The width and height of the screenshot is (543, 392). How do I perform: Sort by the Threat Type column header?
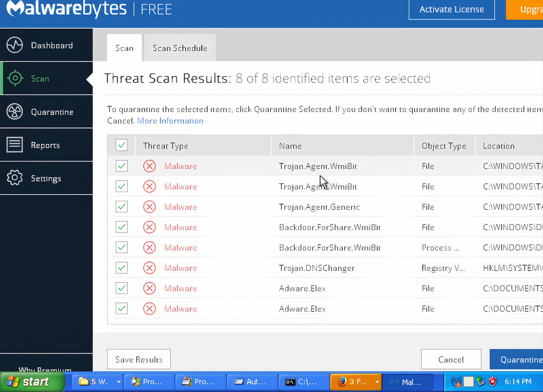click(165, 146)
